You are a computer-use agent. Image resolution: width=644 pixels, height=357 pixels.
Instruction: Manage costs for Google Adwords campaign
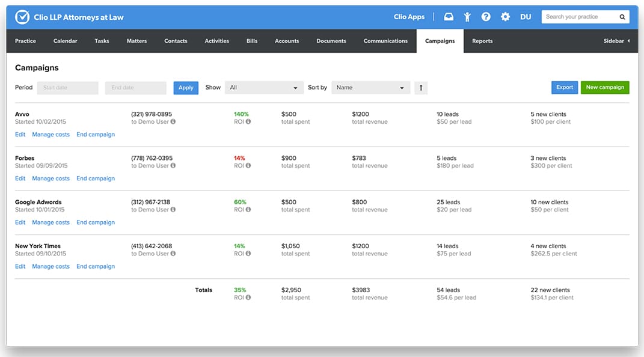pos(51,222)
